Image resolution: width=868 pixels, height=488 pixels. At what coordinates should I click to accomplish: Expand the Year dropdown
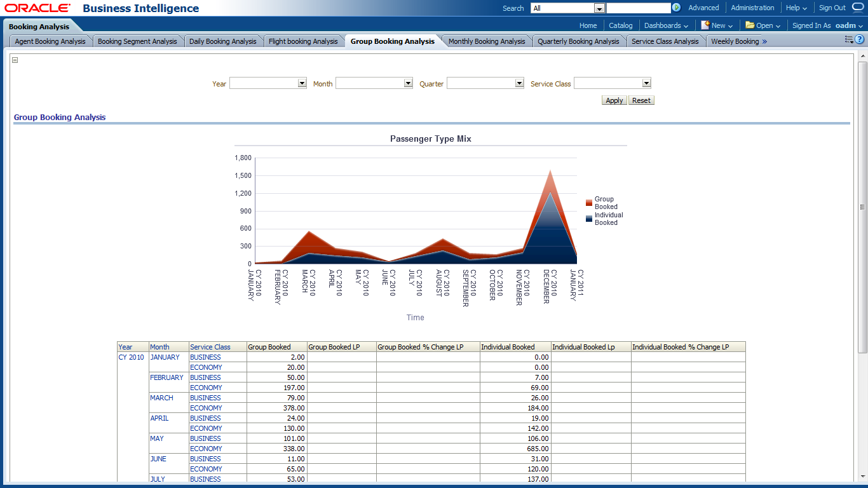coord(302,83)
